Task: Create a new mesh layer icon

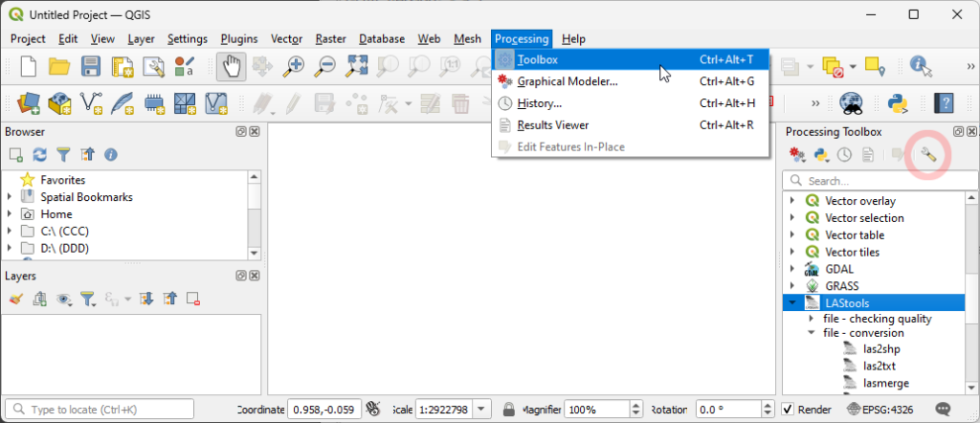Action: pos(185,103)
